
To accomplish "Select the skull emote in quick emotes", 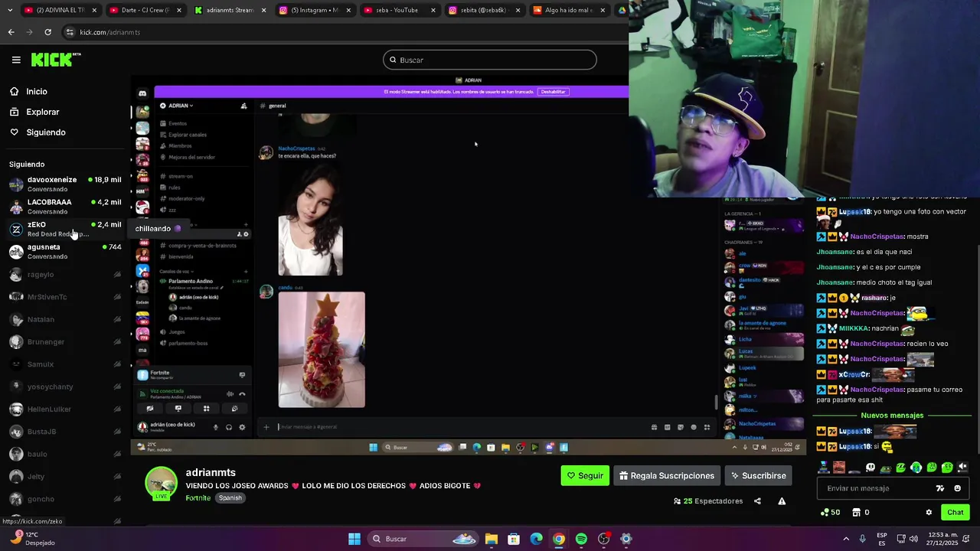I will click(870, 467).
